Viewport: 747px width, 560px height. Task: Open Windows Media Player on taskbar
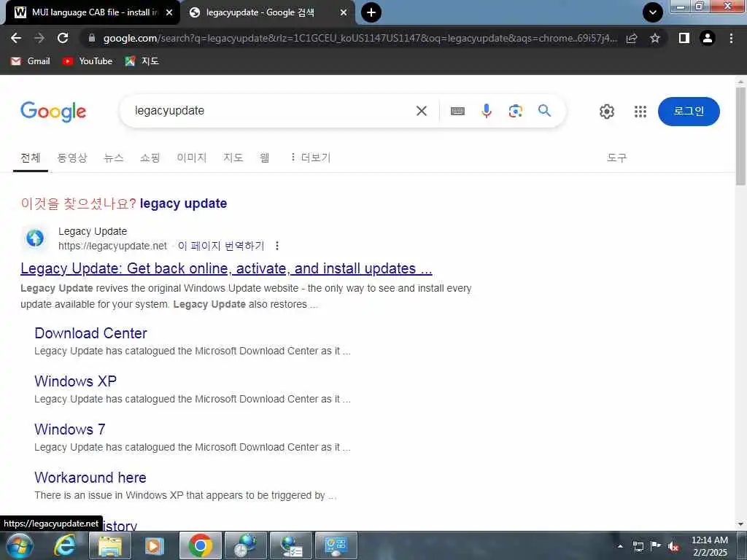pos(155,545)
